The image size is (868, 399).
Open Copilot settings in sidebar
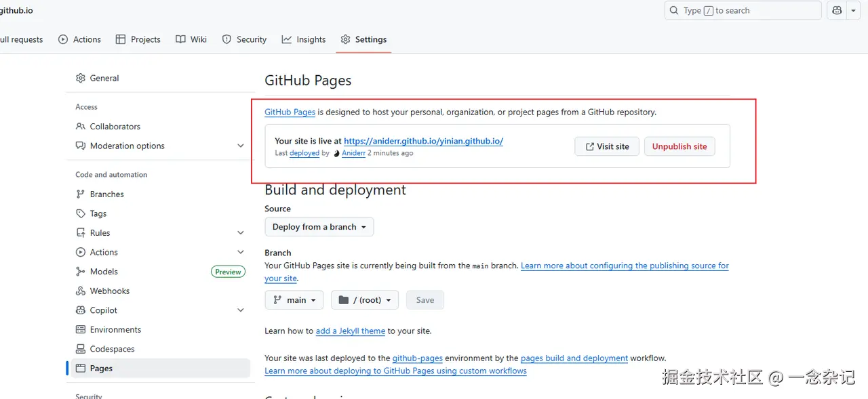pos(160,310)
